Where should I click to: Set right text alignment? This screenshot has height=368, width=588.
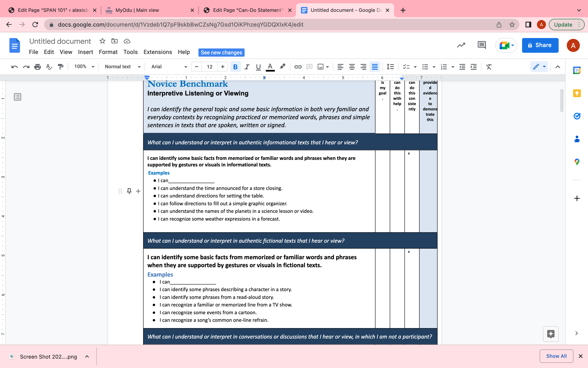[x=363, y=67]
